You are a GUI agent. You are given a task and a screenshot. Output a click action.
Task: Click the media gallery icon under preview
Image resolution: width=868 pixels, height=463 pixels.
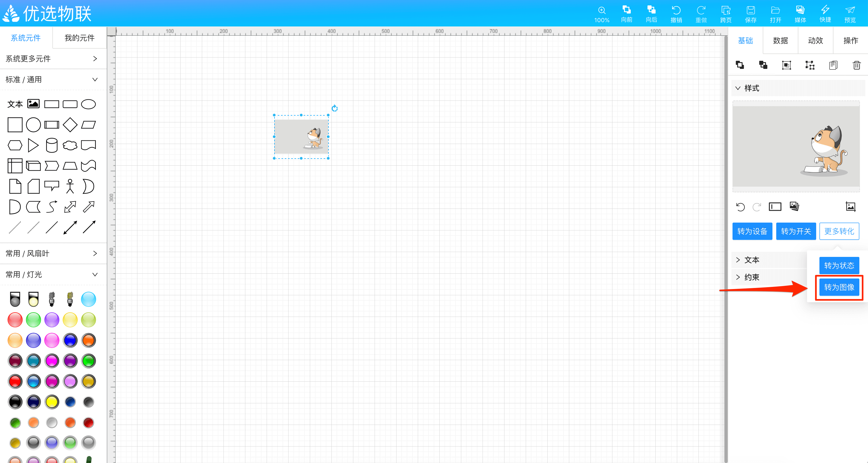pos(794,206)
